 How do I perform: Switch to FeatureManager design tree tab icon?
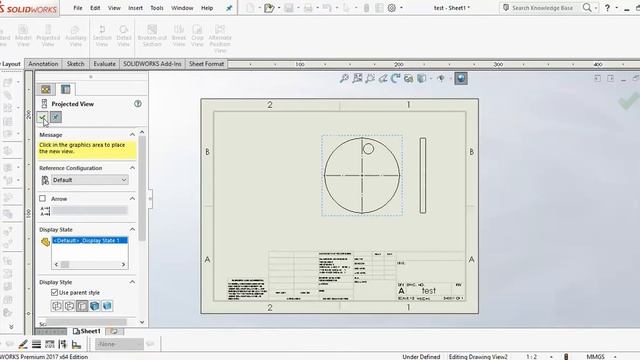pos(46,89)
